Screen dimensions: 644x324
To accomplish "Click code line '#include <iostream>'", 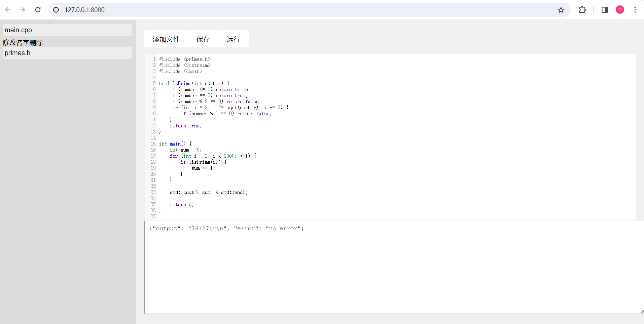I will click(184, 65).
